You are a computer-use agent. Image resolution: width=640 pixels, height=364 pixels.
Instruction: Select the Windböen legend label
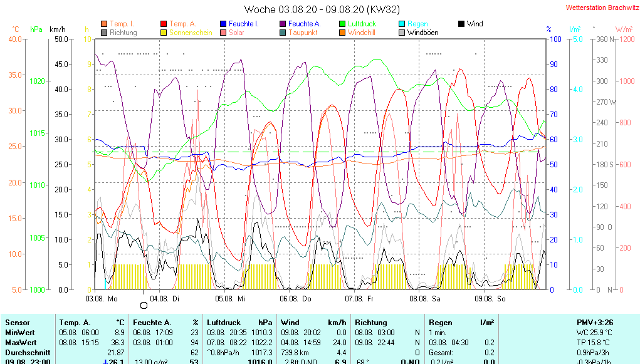tap(422, 33)
